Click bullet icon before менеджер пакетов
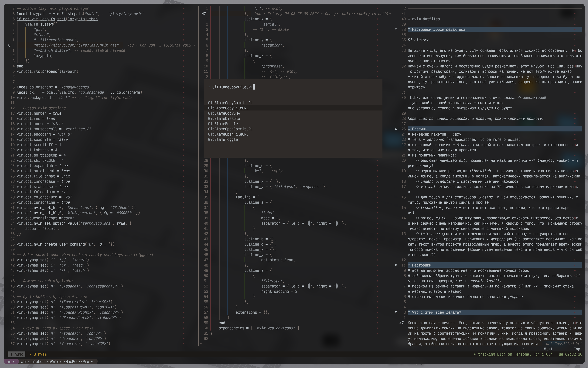Screen dimensions: 588x368 click(x=409, y=134)
